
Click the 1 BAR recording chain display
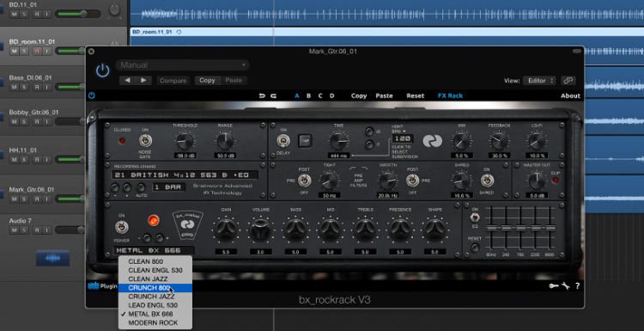[x=168, y=187]
